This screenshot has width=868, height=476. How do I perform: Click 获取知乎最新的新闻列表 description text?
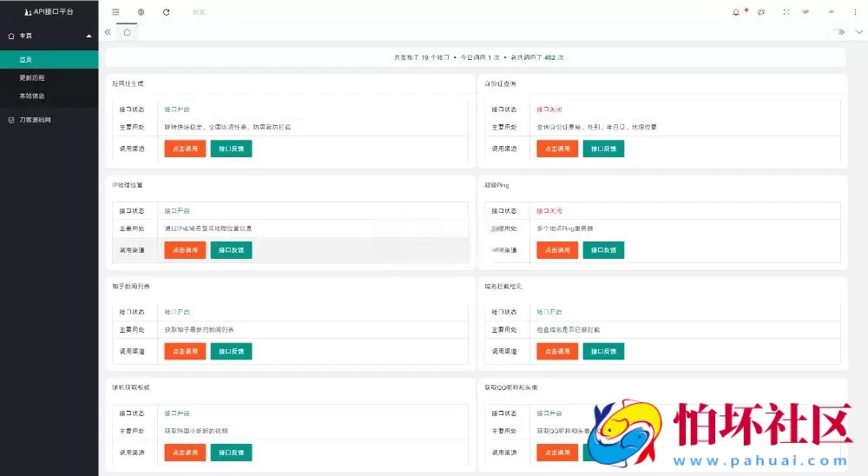[200, 330]
